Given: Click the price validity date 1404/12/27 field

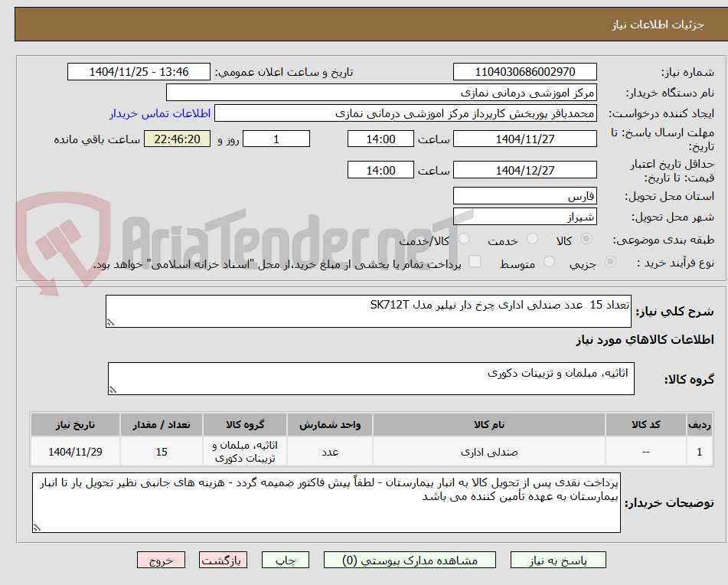Looking at the screenshot, I should (525, 170).
